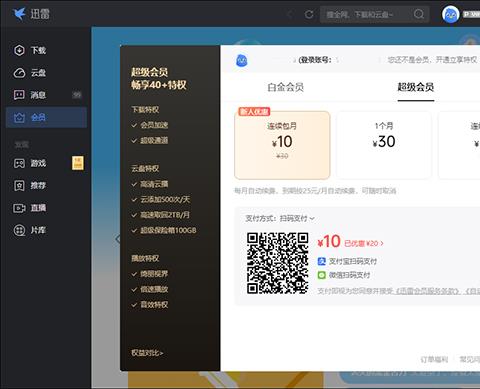Click the 您还不是会员 notice text

coord(433,60)
